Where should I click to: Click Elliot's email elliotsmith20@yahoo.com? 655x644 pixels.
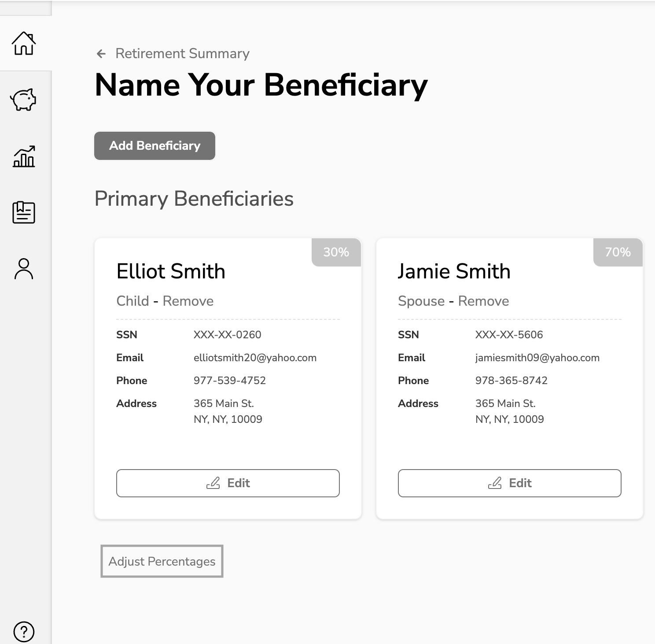click(x=255, y=358)
